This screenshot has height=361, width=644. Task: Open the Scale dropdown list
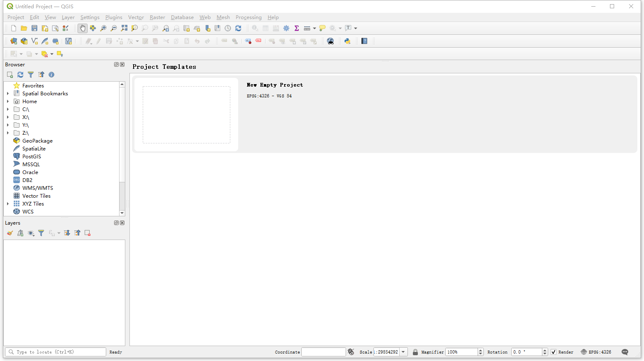(403, 352)
